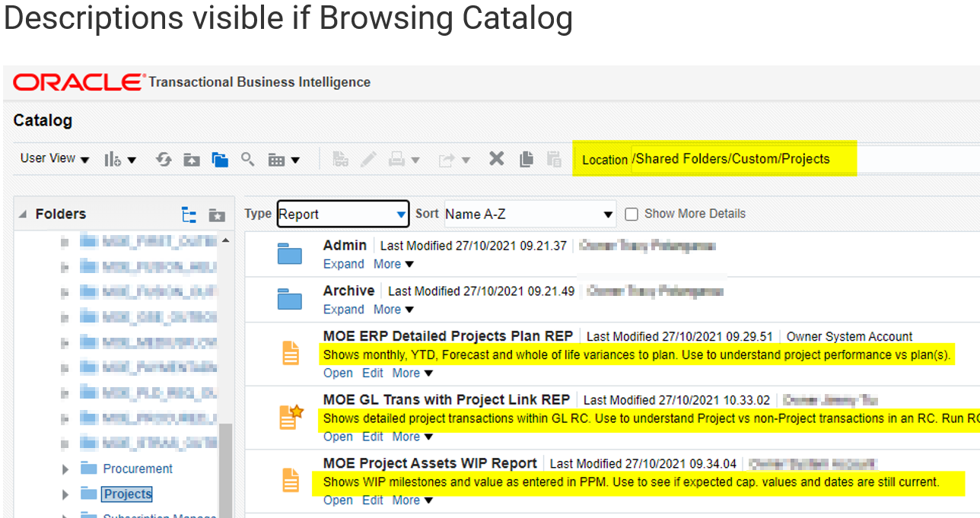Click Expand link under Admin folder
Screen dimensions: 980x518
pyautogui.click(x=344, y=264)
